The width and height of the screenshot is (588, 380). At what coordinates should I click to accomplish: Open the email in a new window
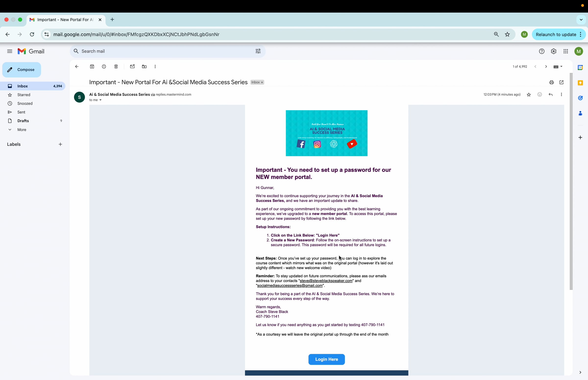tap(561, 82)
